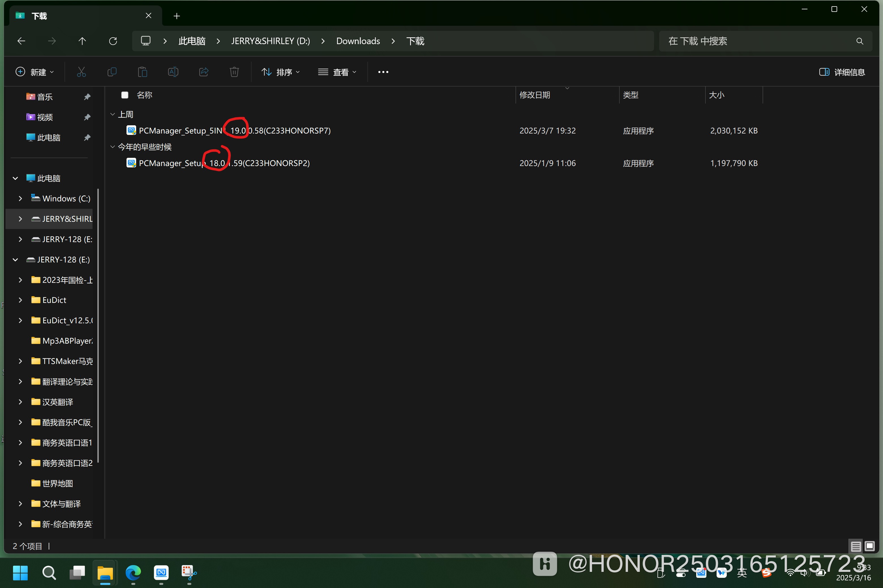Refresh the current folder view
The height and width of the screenshot is (588, 883).
(x=113, y=41)
